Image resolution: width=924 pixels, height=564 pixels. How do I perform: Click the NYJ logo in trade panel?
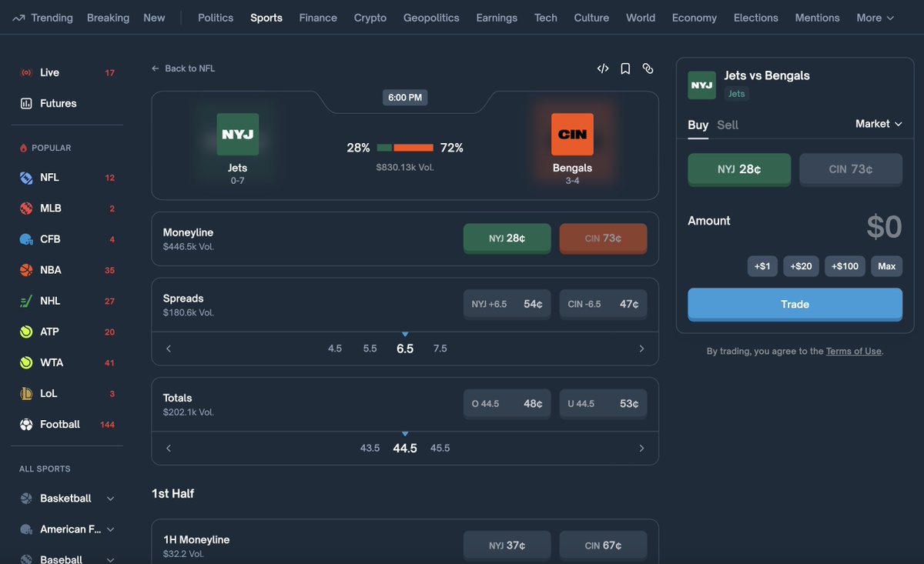tap(701, 85)
